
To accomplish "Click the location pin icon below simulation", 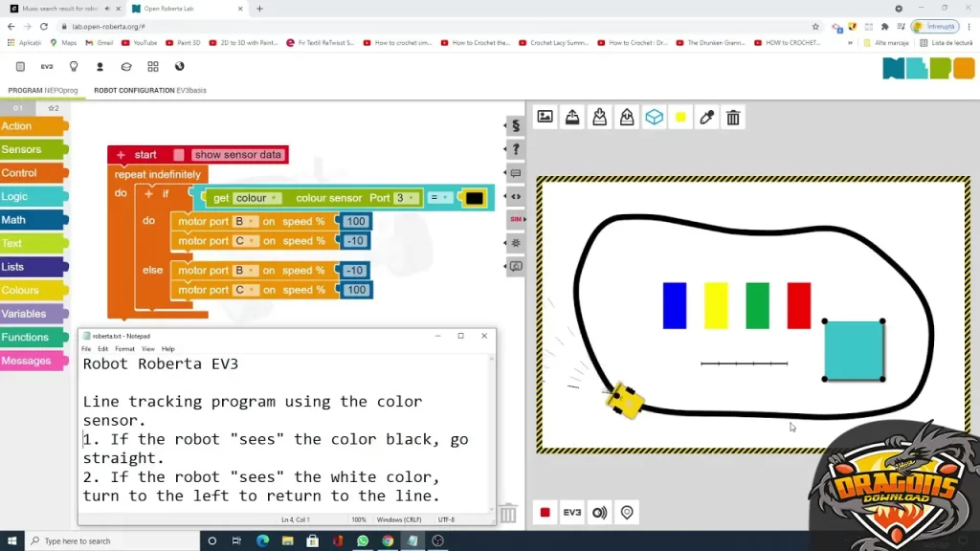I will pyautogui.click(x=627, y=513).
